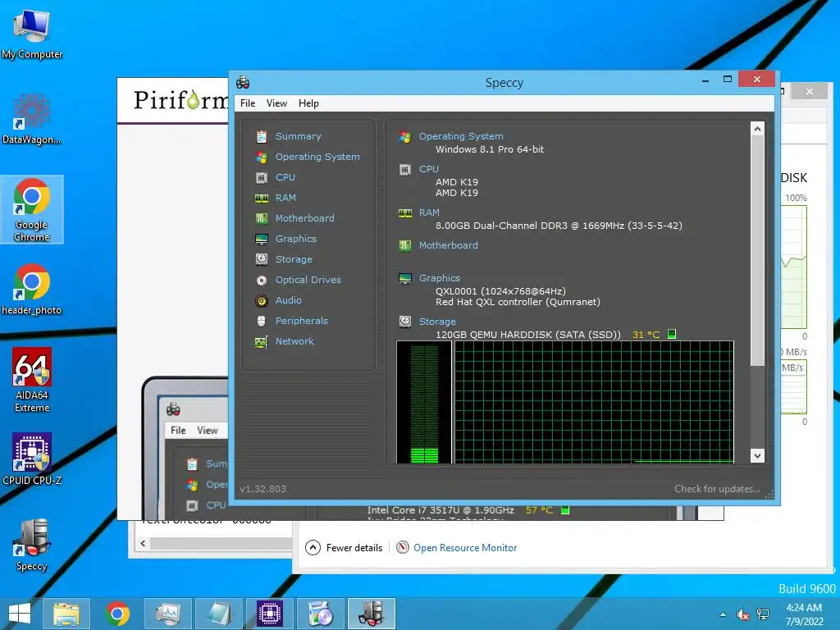This screenshot has width=840, height=630.
Task: Click the Operating System heading in summary pane
Action: (461, 137)
